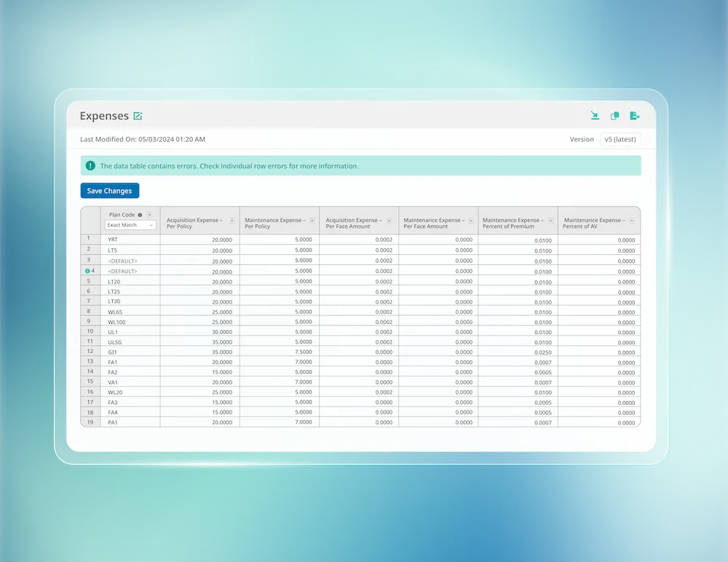Select the 0.0002 per face amount cell for YRT

coord(359,240)
